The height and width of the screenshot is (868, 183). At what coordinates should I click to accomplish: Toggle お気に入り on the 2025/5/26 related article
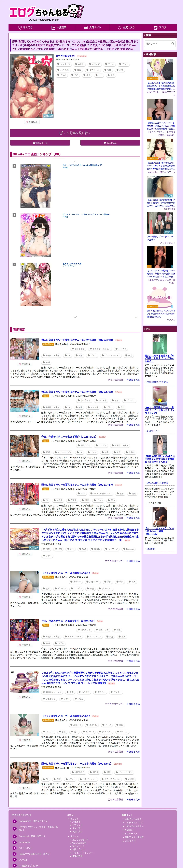25,461
